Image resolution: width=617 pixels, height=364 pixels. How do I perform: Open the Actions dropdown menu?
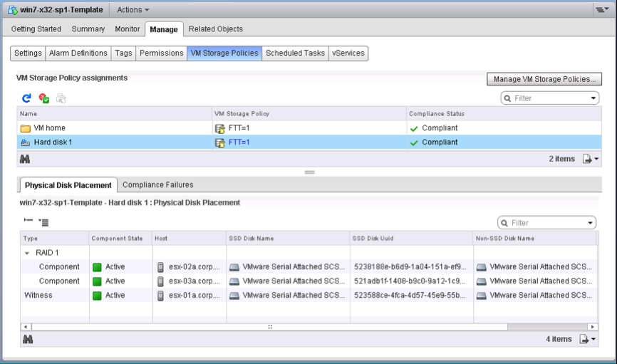pyautogui.click(x=133, y=10)
